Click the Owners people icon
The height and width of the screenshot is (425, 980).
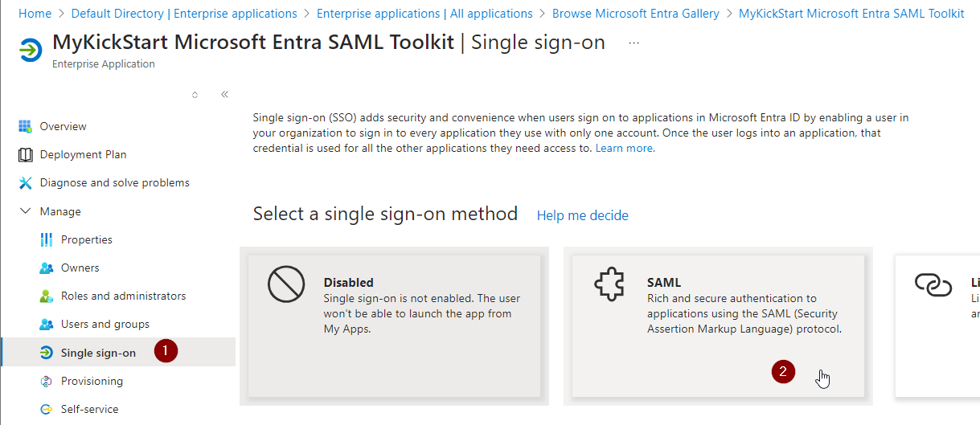(x=46, y=268)
